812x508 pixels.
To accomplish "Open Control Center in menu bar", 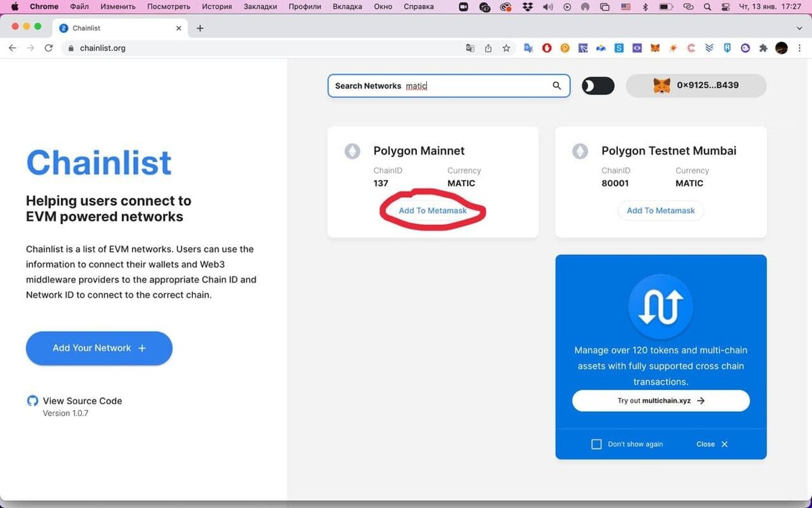I will 725,7.
